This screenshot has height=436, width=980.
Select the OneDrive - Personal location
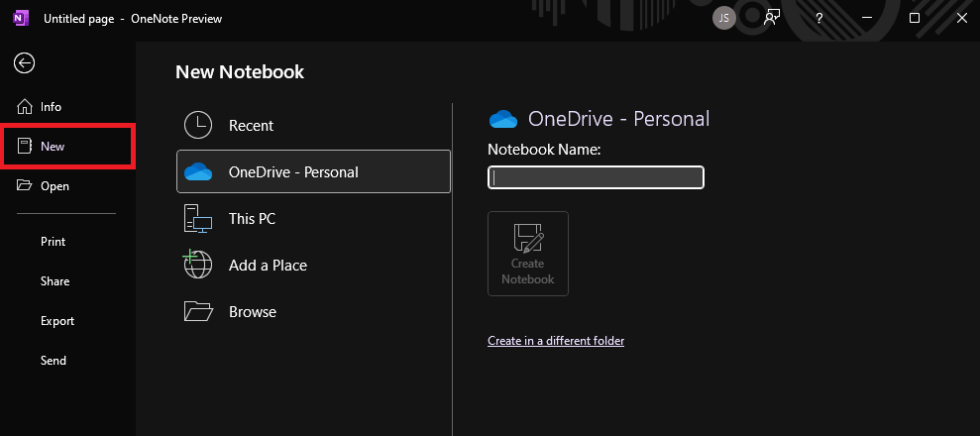click(313, 172)
